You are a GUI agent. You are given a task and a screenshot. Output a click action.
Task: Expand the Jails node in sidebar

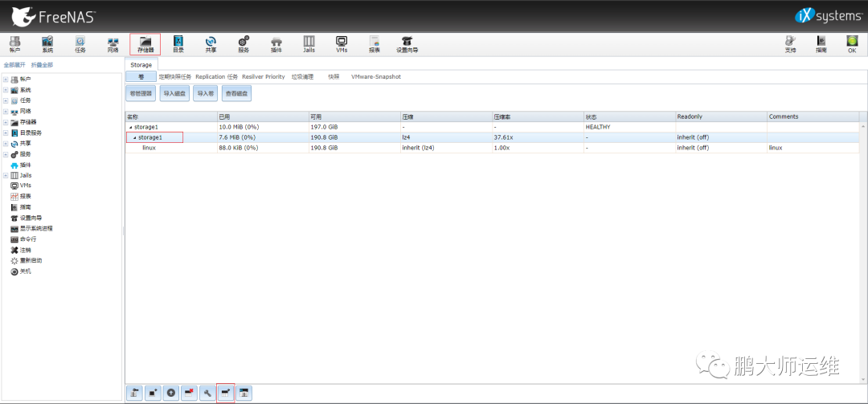click(6, 175)
